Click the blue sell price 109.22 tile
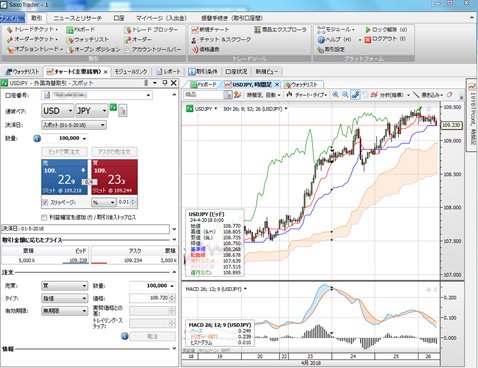 tap(64, 177)
